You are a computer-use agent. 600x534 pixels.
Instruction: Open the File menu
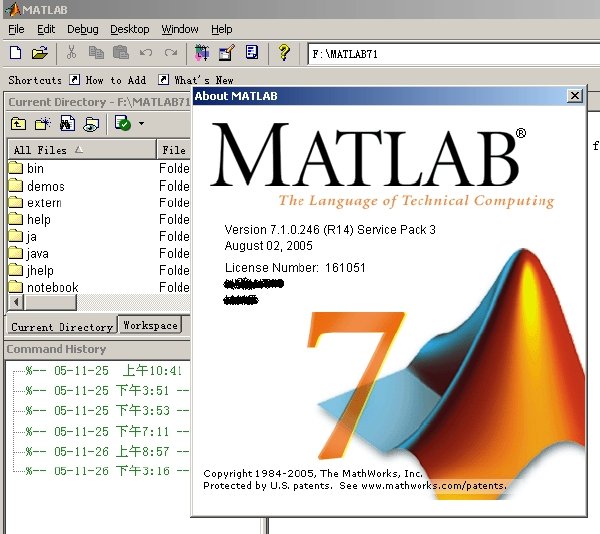(x=16, y=29)
